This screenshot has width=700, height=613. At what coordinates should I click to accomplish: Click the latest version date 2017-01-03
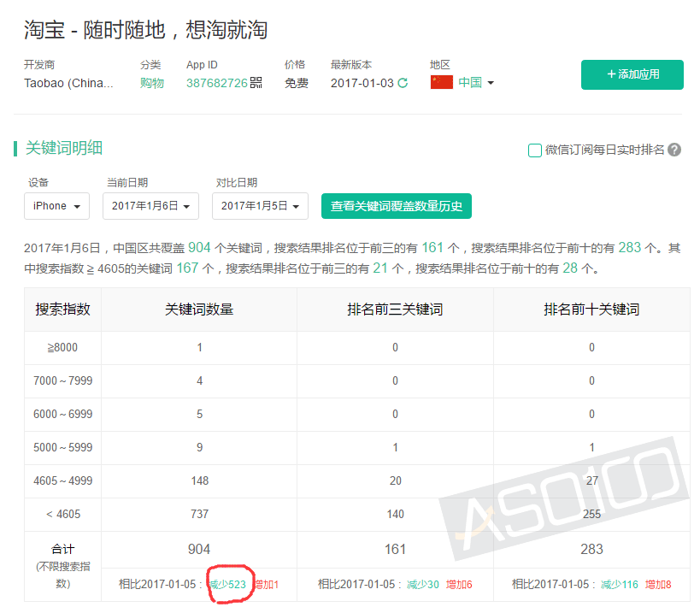point(362,83)
